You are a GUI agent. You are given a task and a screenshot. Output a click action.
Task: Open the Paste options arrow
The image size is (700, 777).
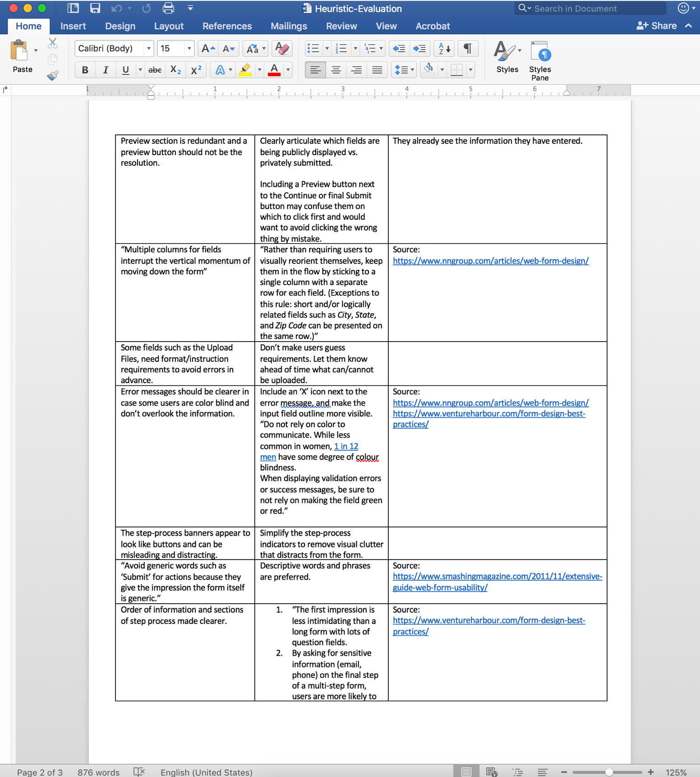point(36,51)
